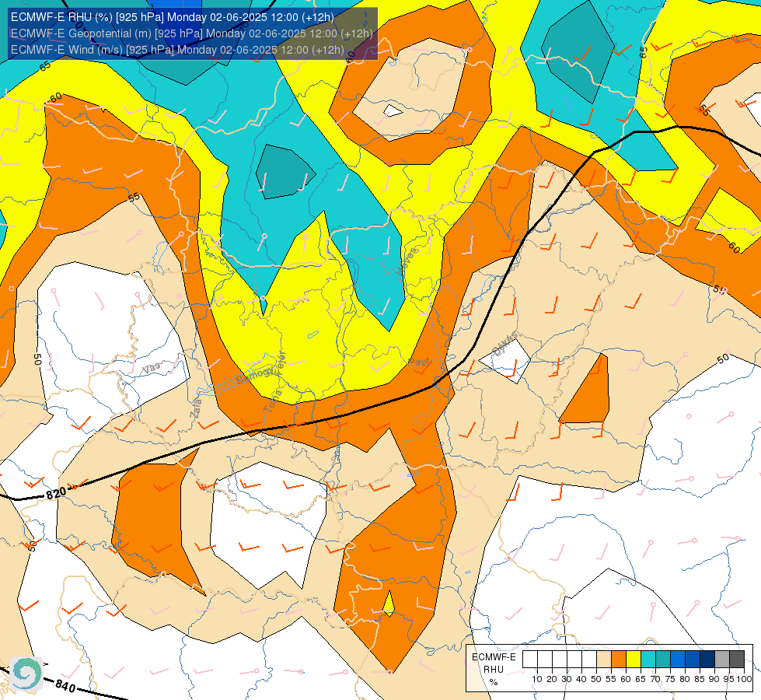
Task: Click the header line 'ECMWF-E RHU (%) [925 hPa]'
Action: coord(173,17)
